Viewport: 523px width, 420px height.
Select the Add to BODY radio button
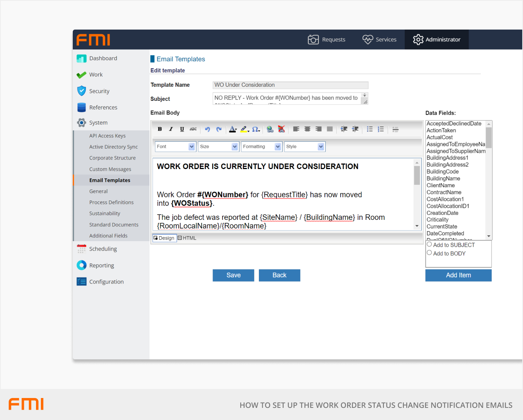(429, 253)
